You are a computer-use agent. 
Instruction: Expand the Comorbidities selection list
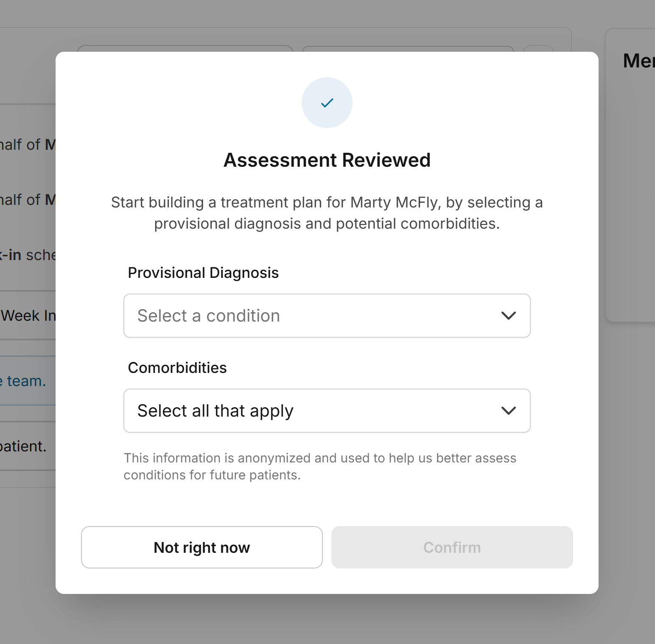[x=327, y=411]
